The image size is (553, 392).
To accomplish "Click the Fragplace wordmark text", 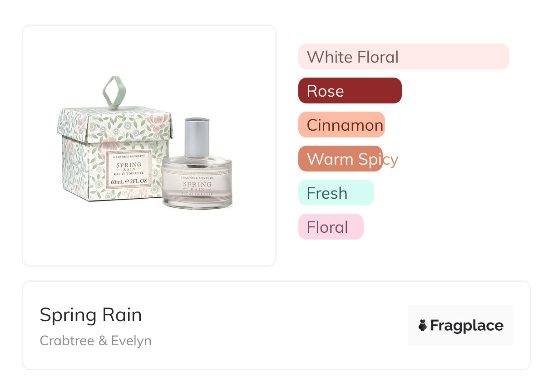I will pyautogui.click(x=467, y=325).
